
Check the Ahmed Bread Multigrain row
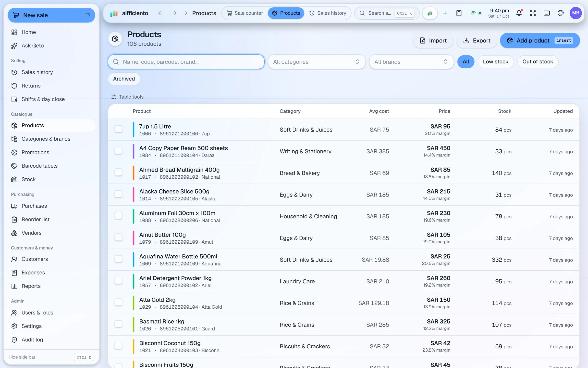click(x=118, y=172)
